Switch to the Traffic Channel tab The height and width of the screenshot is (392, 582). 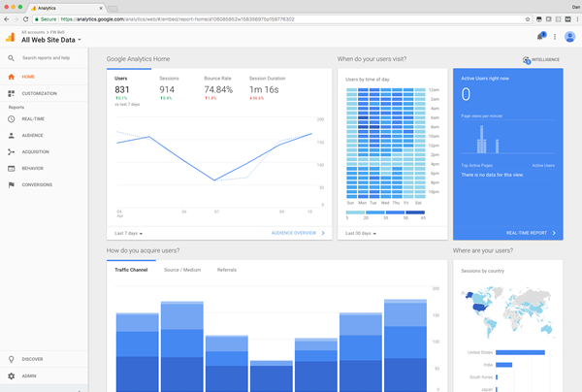pos(131,270)
